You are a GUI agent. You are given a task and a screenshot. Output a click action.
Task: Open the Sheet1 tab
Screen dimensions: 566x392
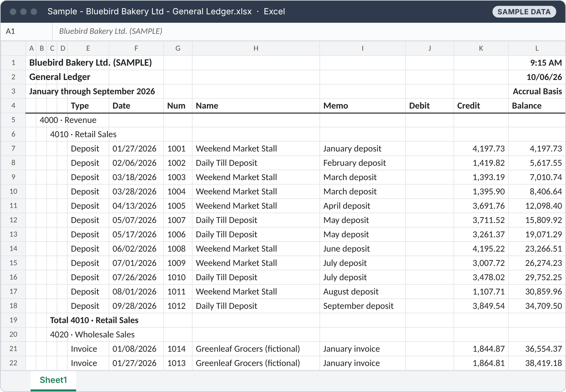[53, 380]
